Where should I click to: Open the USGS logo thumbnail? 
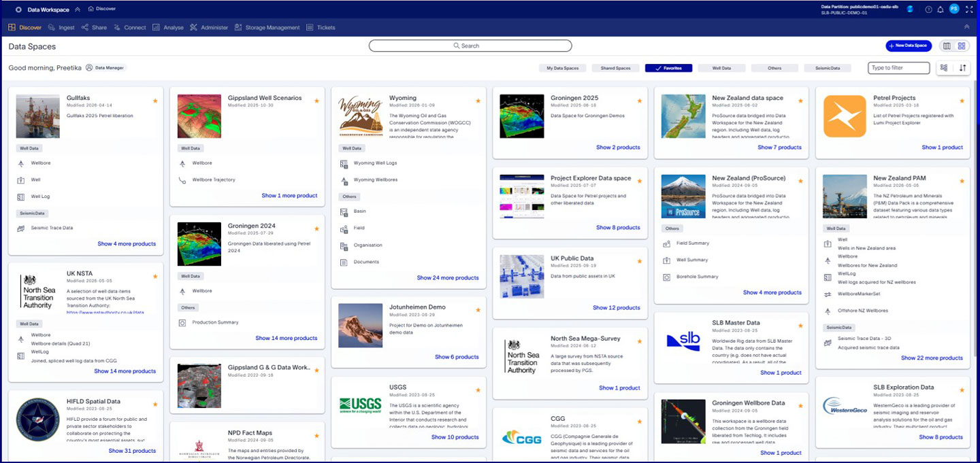360,406
